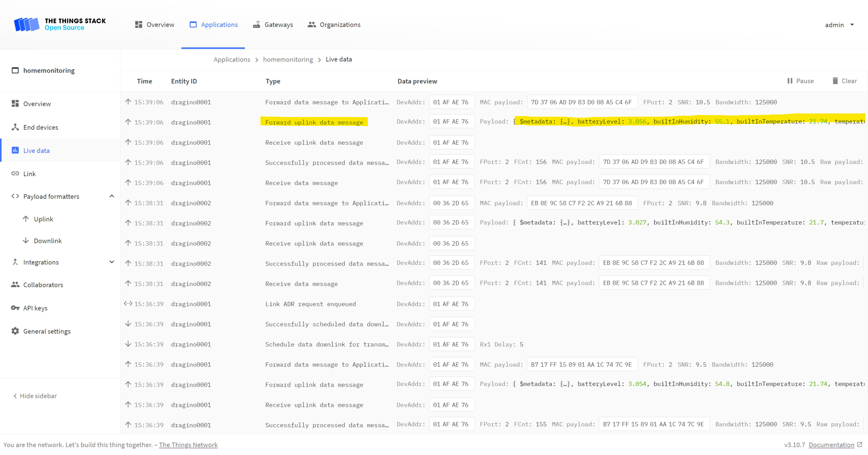Hide the sidebar
868x455 pixels.
coord(35,396)
